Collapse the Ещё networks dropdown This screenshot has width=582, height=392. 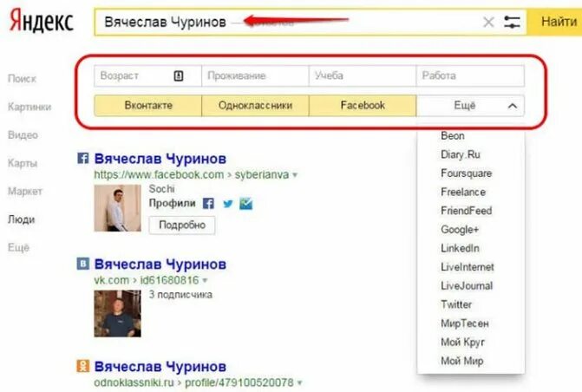click(470, 106)
